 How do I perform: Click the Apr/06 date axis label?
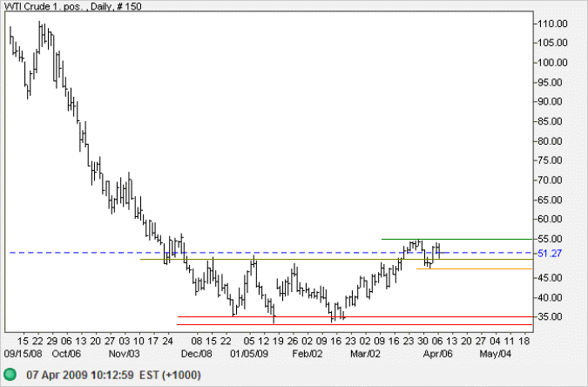click(x=437, y=354)
